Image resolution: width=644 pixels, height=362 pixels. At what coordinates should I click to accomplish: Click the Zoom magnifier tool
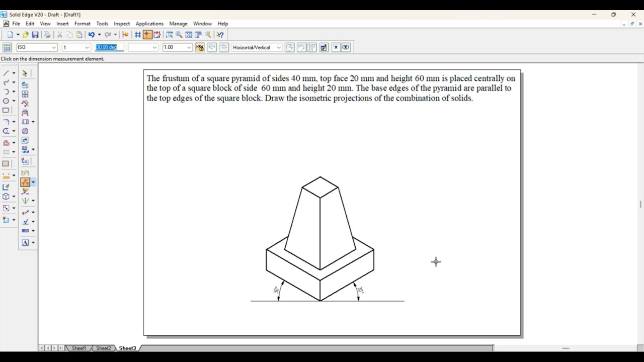[x=179, y=35]
